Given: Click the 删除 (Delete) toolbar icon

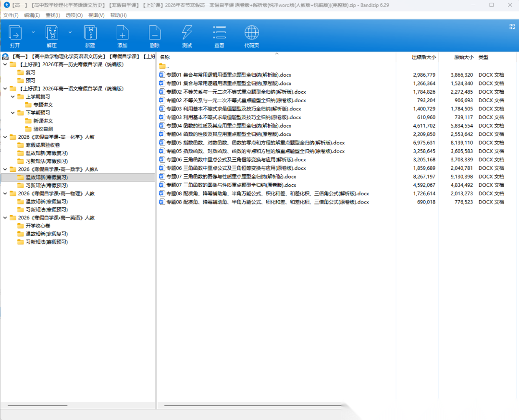Looking at the screenshot, I should coord(154,33).
